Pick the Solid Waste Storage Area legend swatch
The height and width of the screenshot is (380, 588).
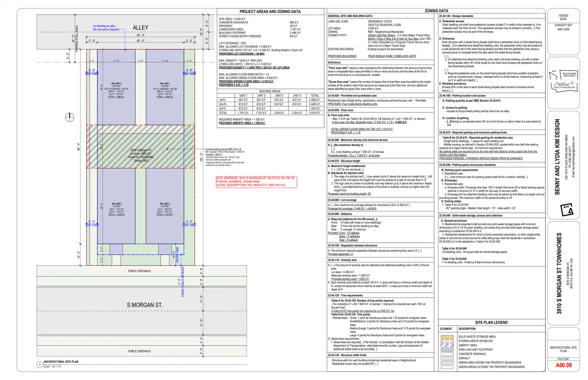(447, 337)
